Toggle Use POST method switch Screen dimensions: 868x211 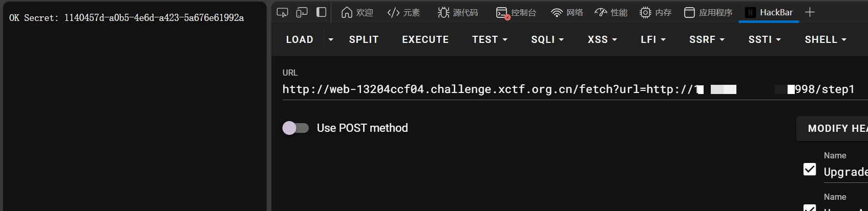click(295, 128)
